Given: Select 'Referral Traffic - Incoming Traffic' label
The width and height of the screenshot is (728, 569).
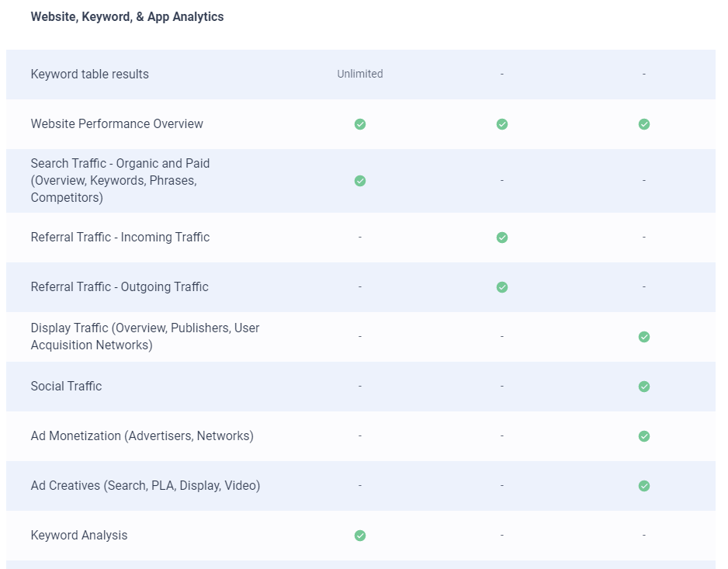Looking at the screenshot, I should (120, 238).
